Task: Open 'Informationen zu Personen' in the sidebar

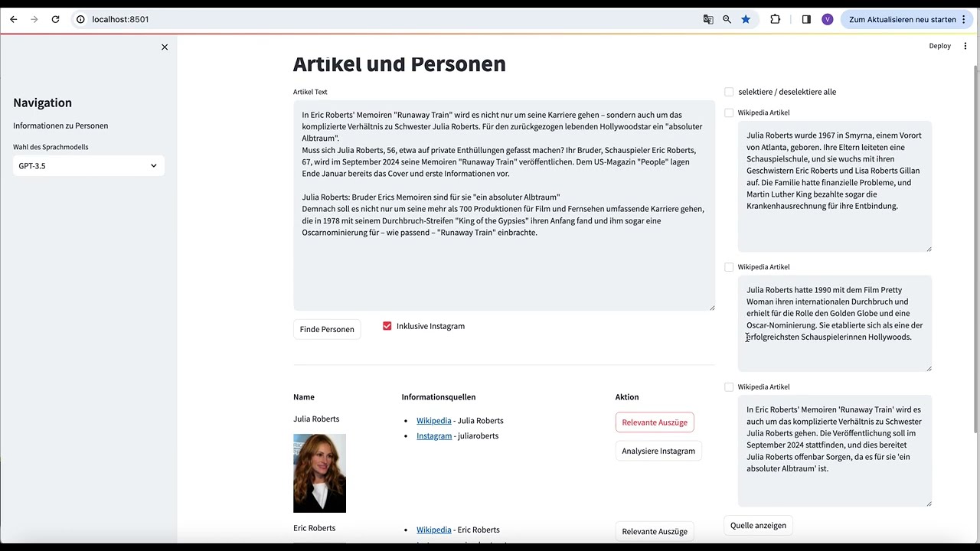Action: pos(60,126)
